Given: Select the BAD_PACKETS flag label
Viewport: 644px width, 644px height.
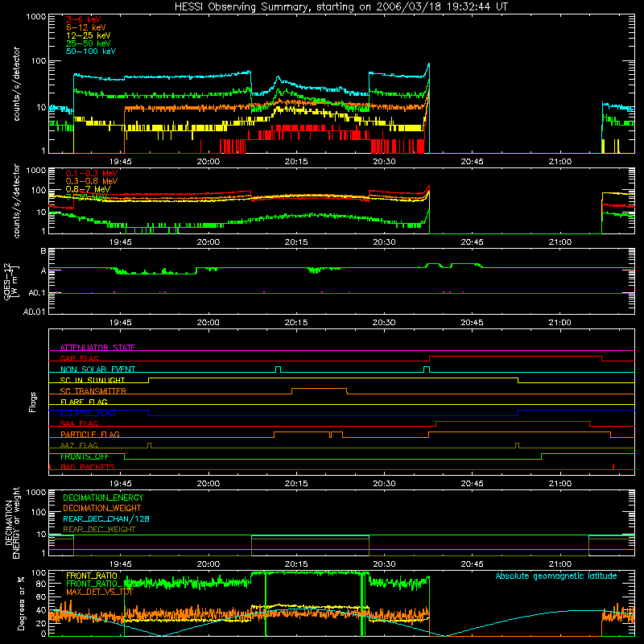Looking at the screenshot, I should tap(88, 467).
